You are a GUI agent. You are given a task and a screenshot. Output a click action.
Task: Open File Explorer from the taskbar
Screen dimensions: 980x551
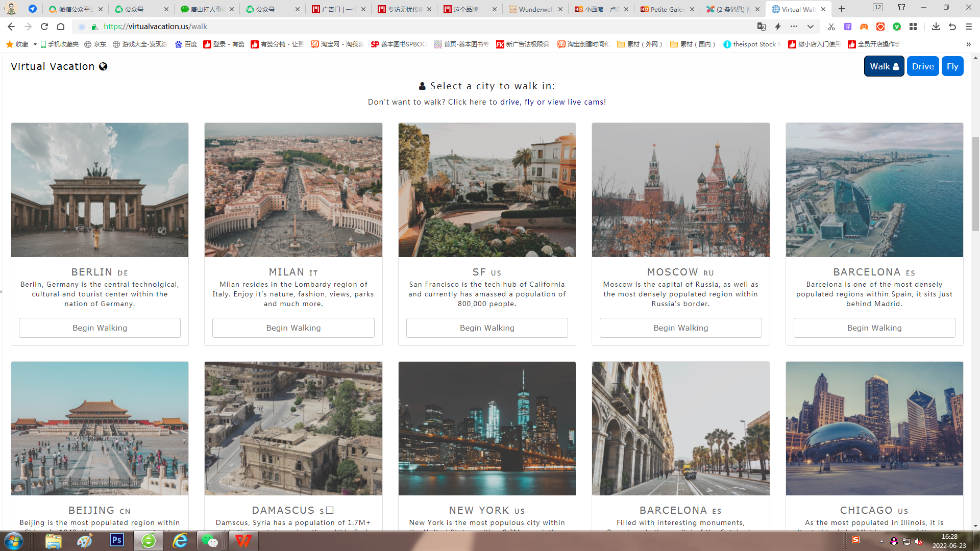53,541
